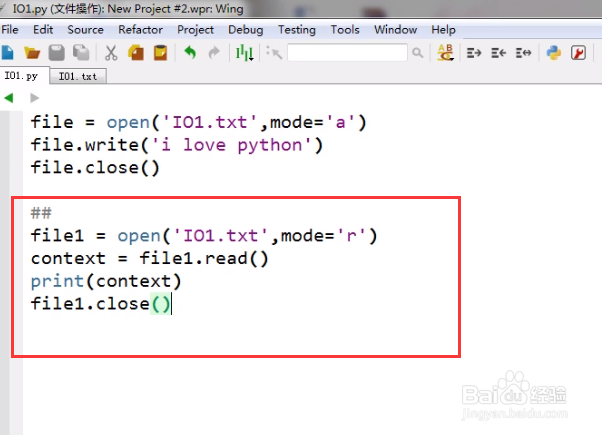
Task: Open the Window menu
Action: coord(395,30)
